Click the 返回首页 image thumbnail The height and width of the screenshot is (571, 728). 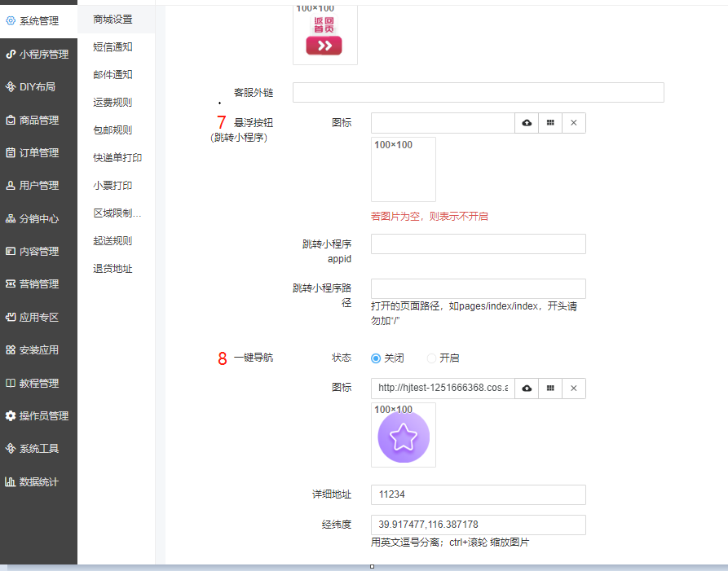pyautogui.click(x=324, y=36)
